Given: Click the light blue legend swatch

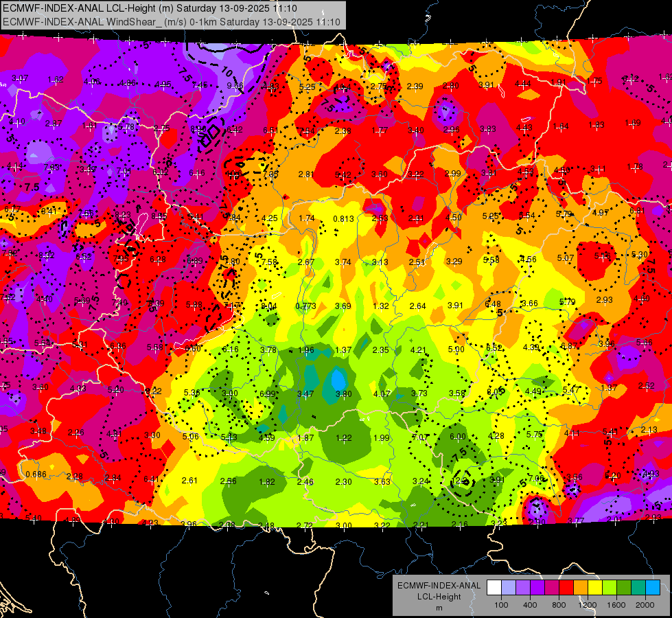Looking at the screenshot, I should click(x=508, y=587).
